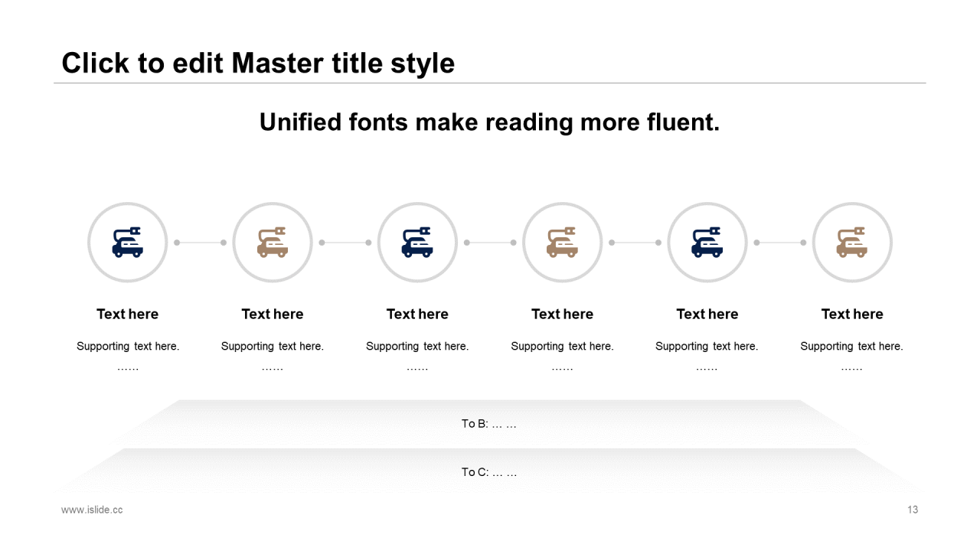Click the 'To B: … …' text band
This screenshot has height=551, width=980.
(x=489, y=423)
